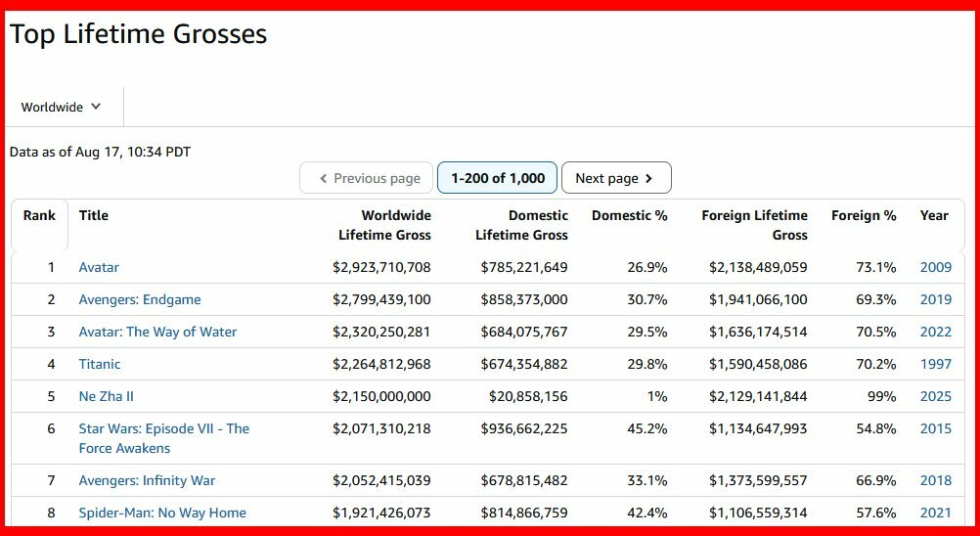Sort by the Title column header
Viewport: 980px width, 536px height.
[x=94, y=215]
